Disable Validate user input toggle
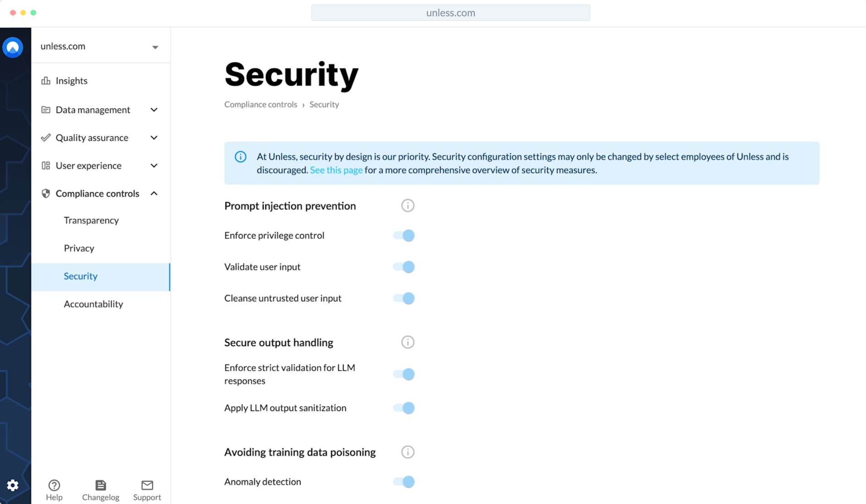Viewport: 866px width, 504px height. click(x=404, y=267)
